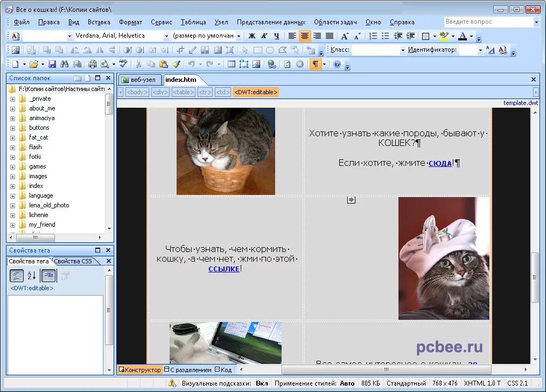
Task: Activate the Format Painter brush
Action: 176,64
